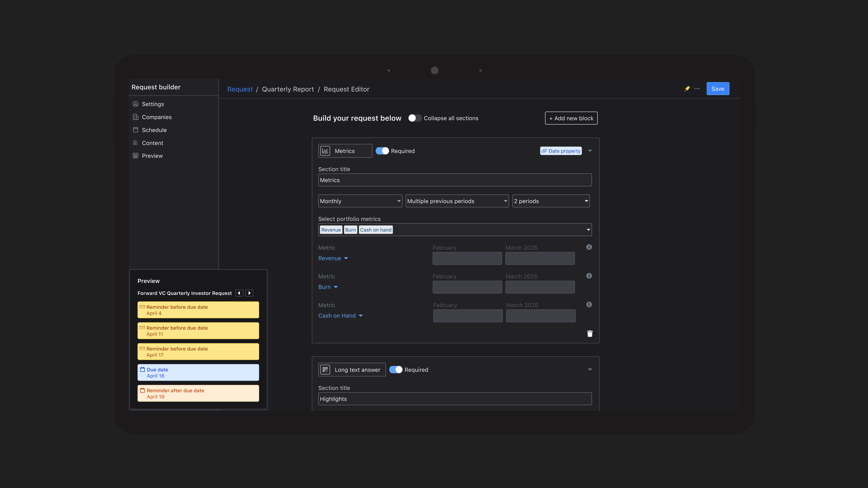Click the Highlights section title field

455,399
